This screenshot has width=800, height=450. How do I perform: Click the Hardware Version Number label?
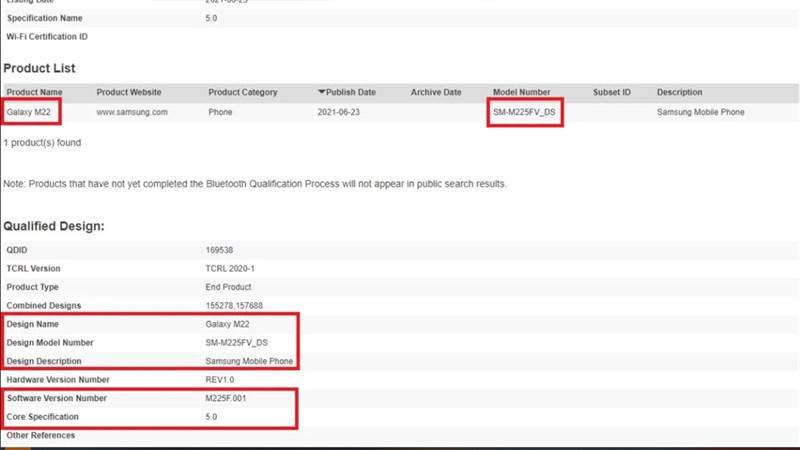[58, 380]
